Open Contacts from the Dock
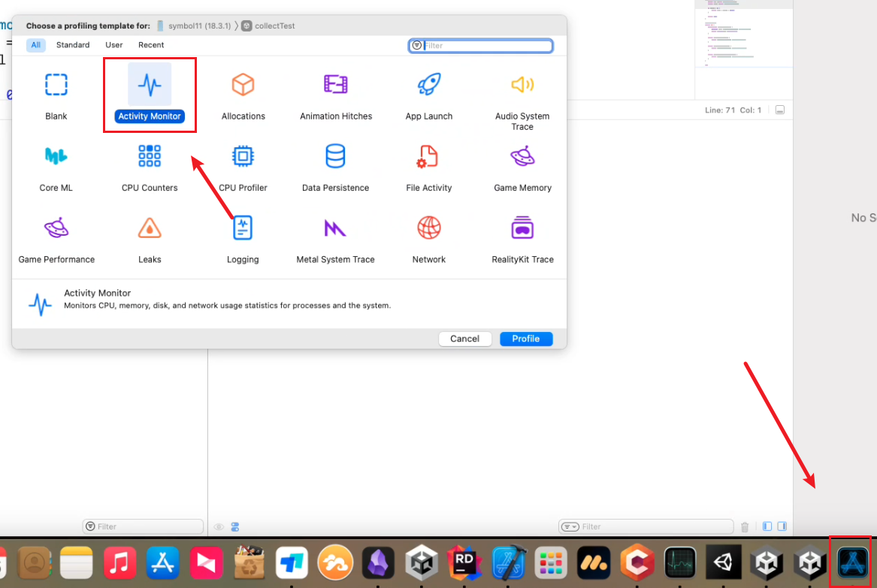Viewport: 877px width, 588px height. (x=34, y=563)
